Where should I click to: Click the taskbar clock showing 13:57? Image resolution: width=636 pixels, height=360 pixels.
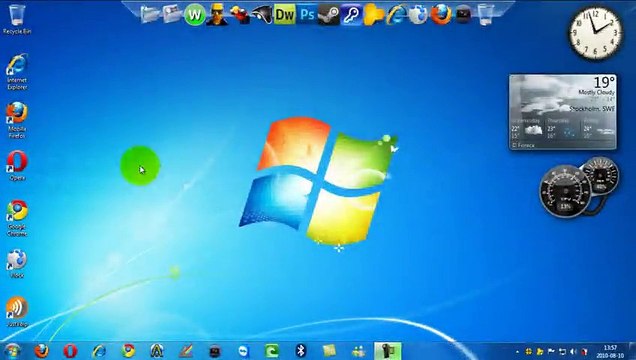point(610,351)
